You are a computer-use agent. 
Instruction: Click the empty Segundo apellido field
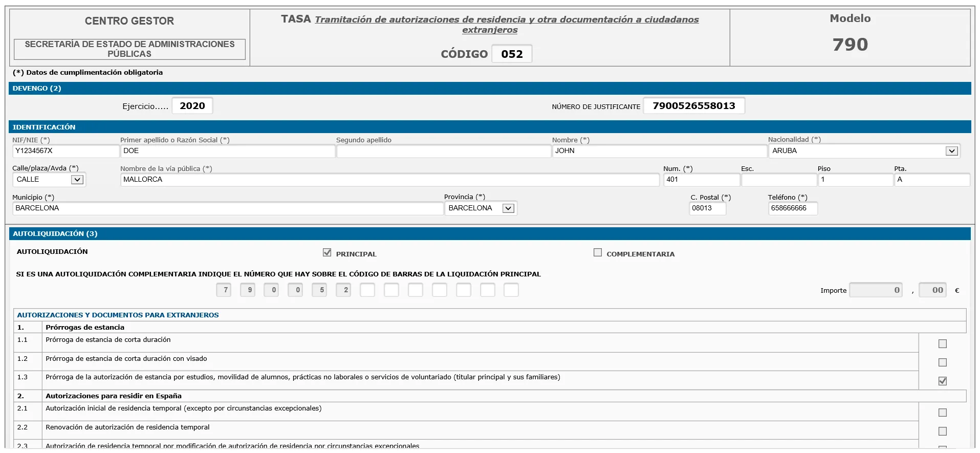pos(444,151)
